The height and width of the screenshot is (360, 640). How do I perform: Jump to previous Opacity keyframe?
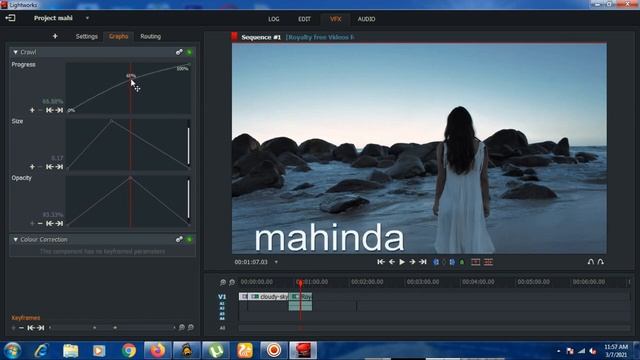49,224
